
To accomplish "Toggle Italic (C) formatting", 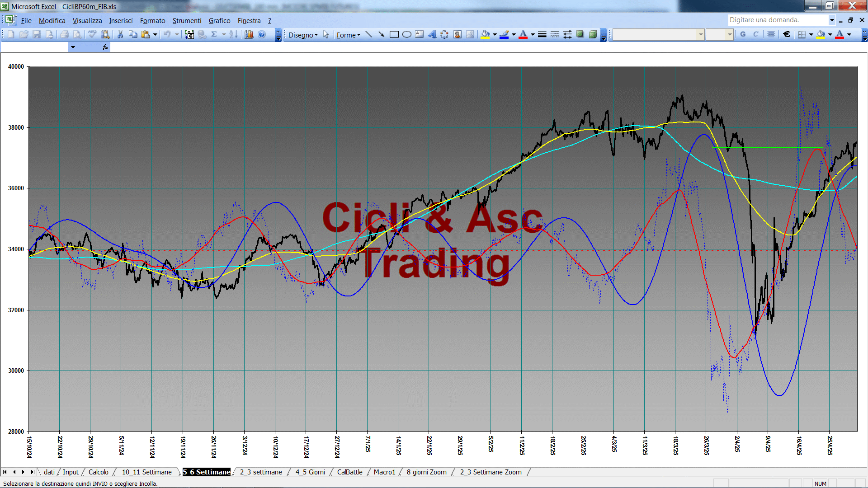I will 755,34.
